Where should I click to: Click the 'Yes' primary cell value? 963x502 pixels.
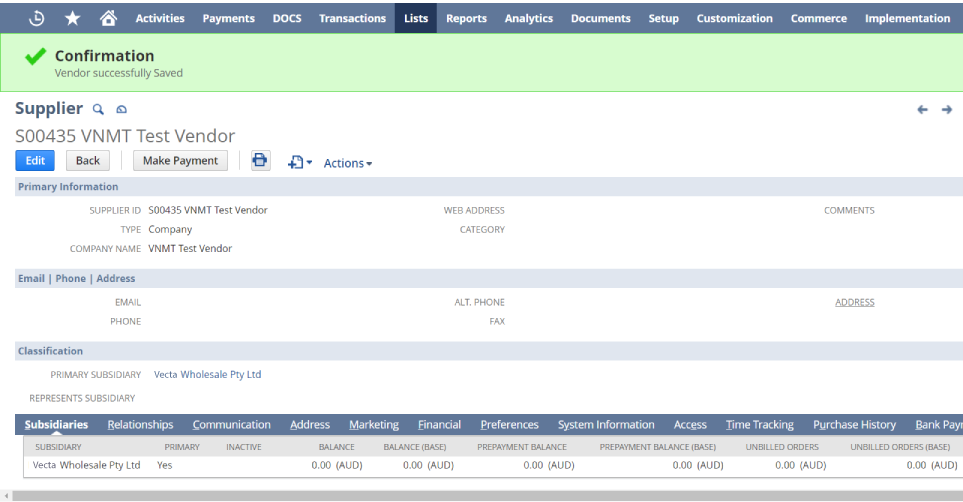[x=165, y=465]
